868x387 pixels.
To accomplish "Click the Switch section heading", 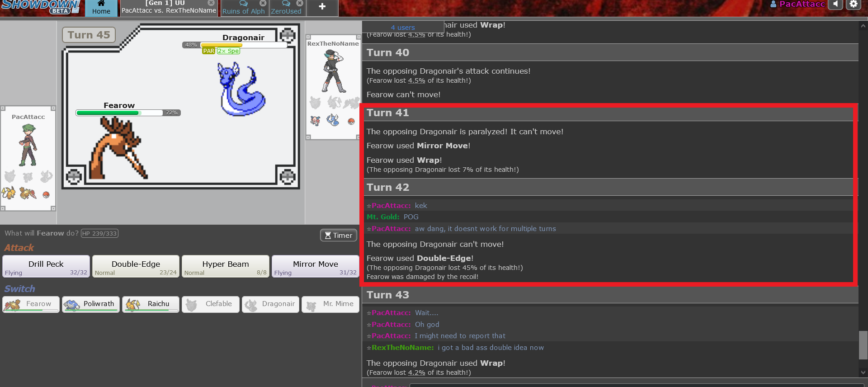I will click(19, 289).
